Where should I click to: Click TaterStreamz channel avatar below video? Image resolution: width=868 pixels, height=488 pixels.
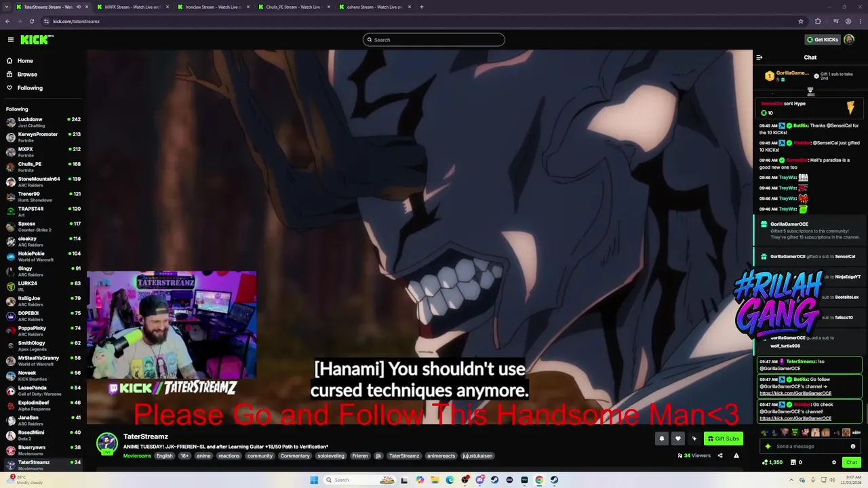tap(106, 443)
